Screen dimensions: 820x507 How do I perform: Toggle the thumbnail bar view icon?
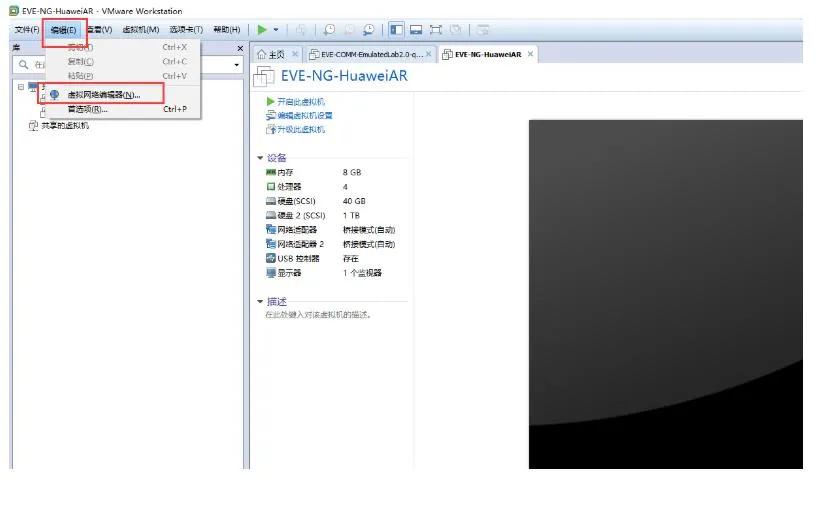pos(416,30)
